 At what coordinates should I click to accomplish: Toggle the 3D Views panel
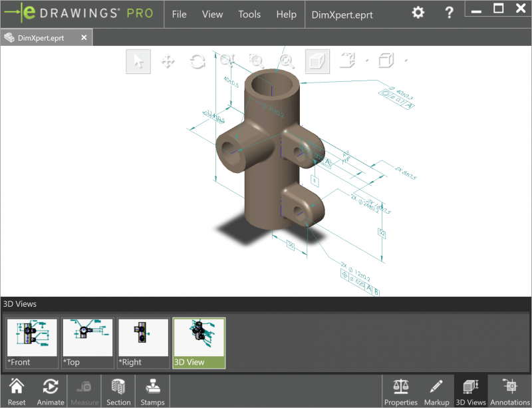pyautogui.click(x=470, y=391)
